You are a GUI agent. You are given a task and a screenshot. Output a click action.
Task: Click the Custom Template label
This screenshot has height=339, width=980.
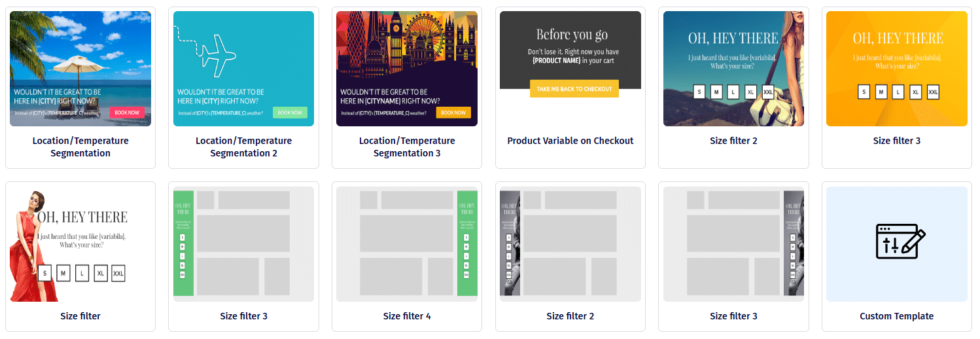(x=897, y=316)
